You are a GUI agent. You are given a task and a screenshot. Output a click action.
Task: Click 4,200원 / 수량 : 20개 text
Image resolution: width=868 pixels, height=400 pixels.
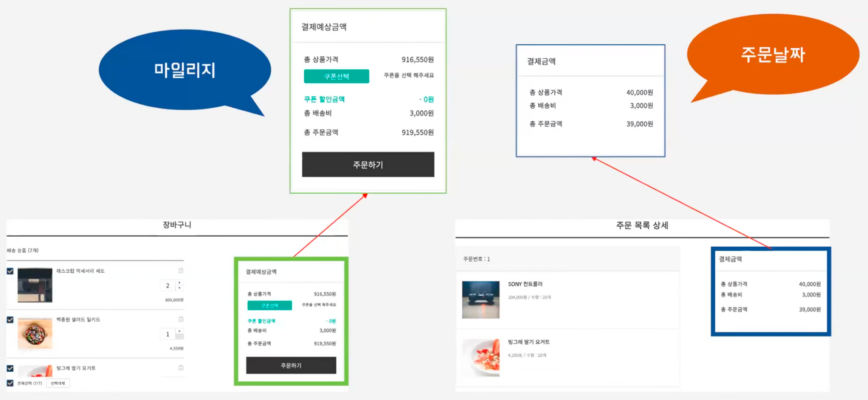(527, 355)
